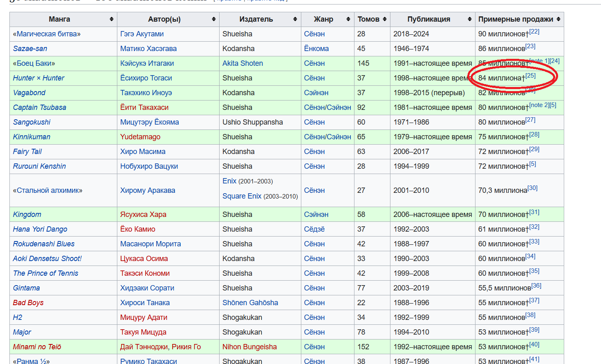Screen dimensions: 601x364
Task: Open the Square Enix publisher link
Action: tap(242, 196)
